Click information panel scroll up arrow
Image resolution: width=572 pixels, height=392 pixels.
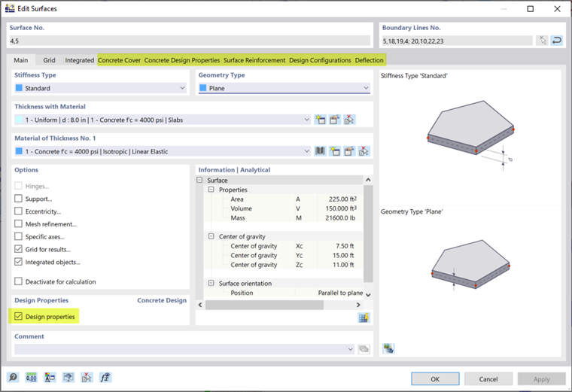368,180
